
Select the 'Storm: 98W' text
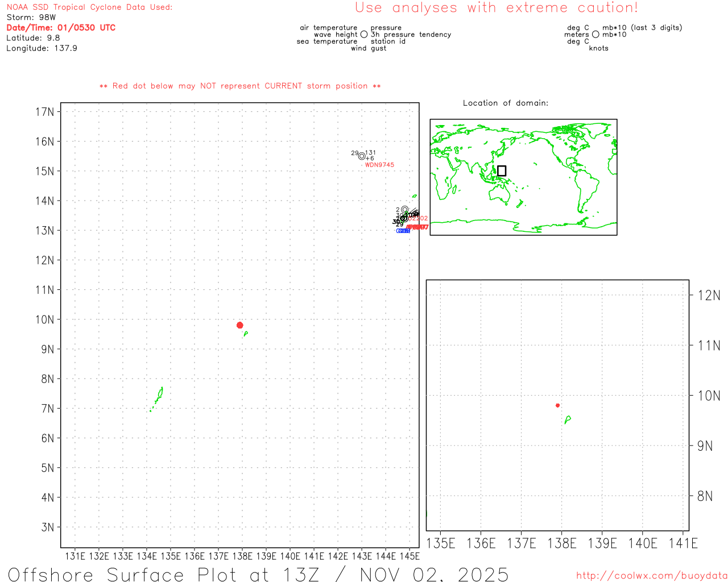31,18
